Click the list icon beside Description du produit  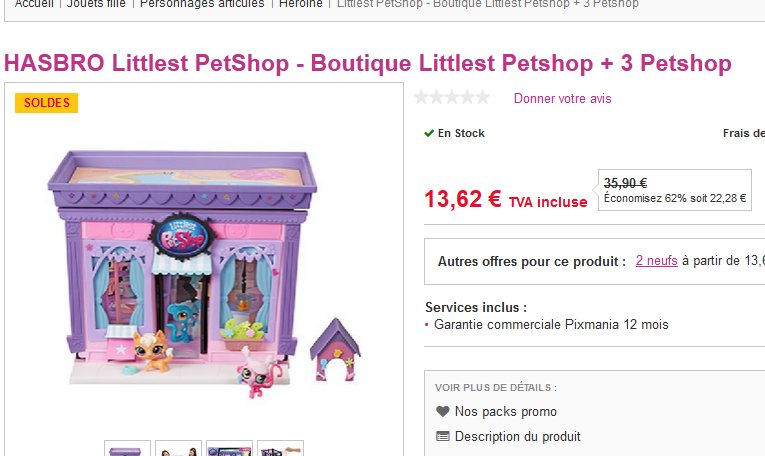pos(443,436)
